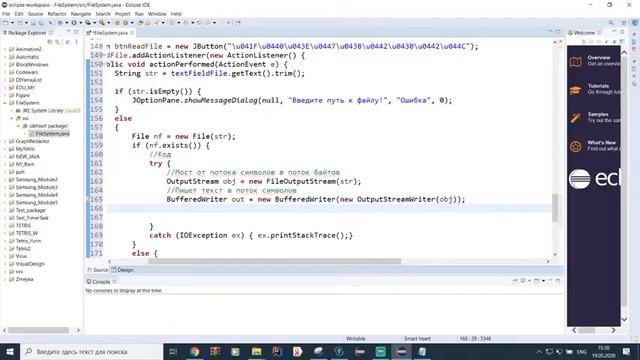Click the New file toolbar icon

[x=6, y=23]
